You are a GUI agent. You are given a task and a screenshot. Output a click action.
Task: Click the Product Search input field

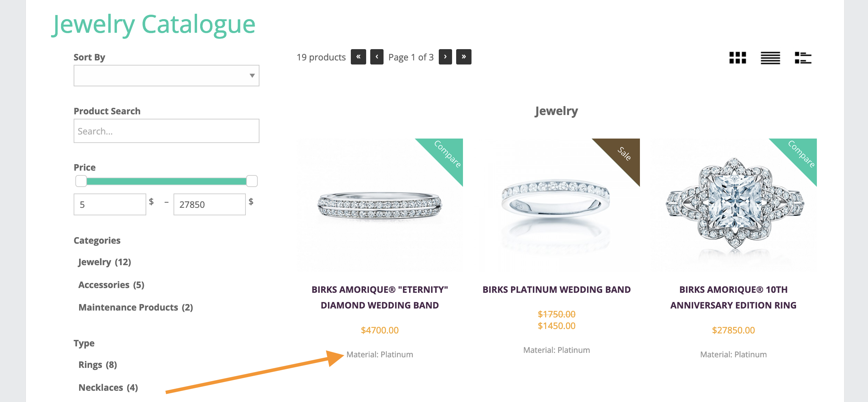tap(166, 132)
